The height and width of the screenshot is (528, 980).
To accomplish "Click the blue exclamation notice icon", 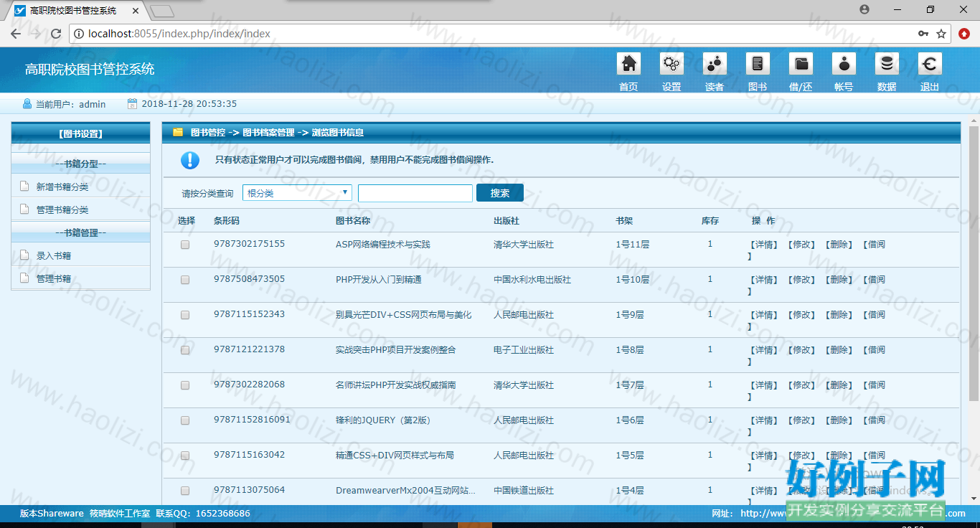I will click(190, 160).
